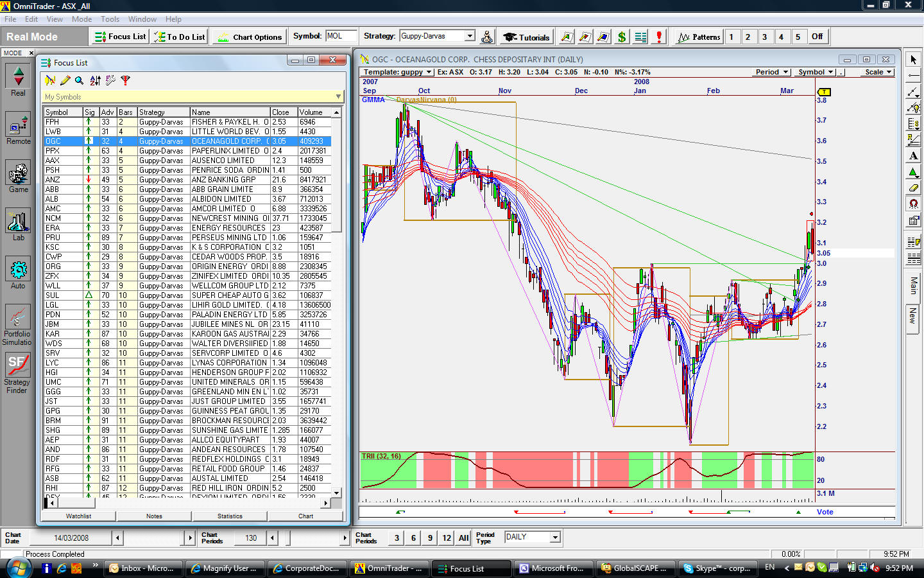Open the Period Type DAILY dropdown
Viewport: 924px width, 578px height.
tap(555, 537)
